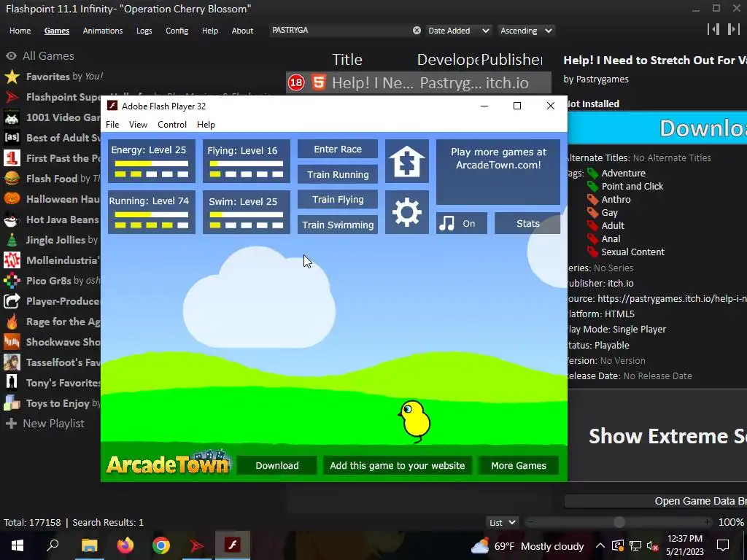Select the Help! I Ne... game row
Screen dimensions: 747x560
[418, 83]
